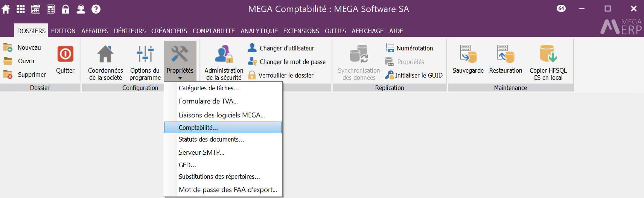Click Changer le mot de passe

coord(292,62)
